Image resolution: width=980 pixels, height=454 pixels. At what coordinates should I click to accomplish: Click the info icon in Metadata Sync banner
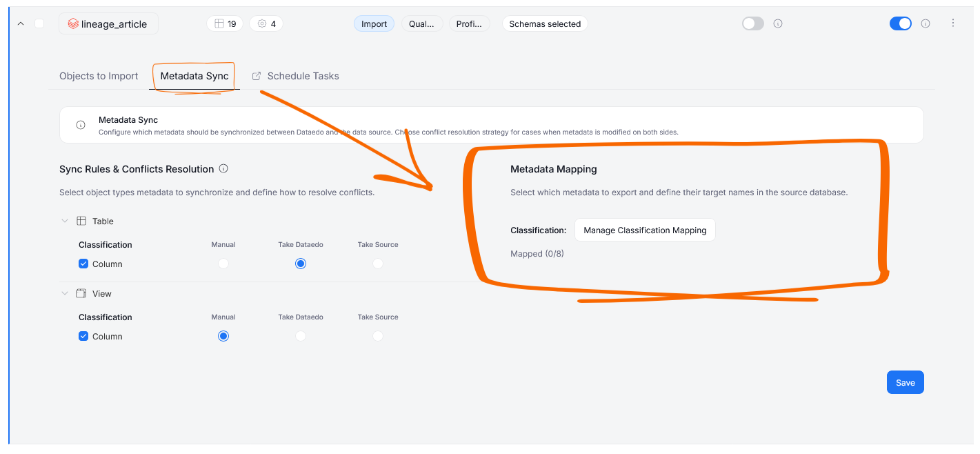click(81, 125)
